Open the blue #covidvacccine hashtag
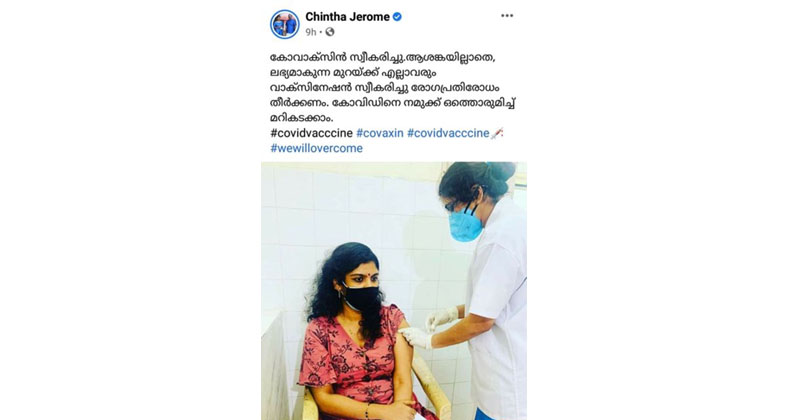Viewport: 800px width, 420px height. (x=448, y=133)
